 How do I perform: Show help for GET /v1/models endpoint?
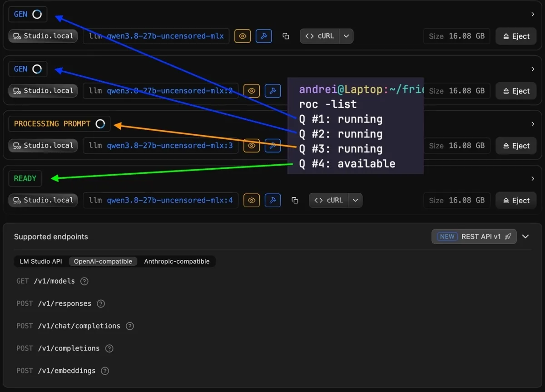[x=84, y=281]
